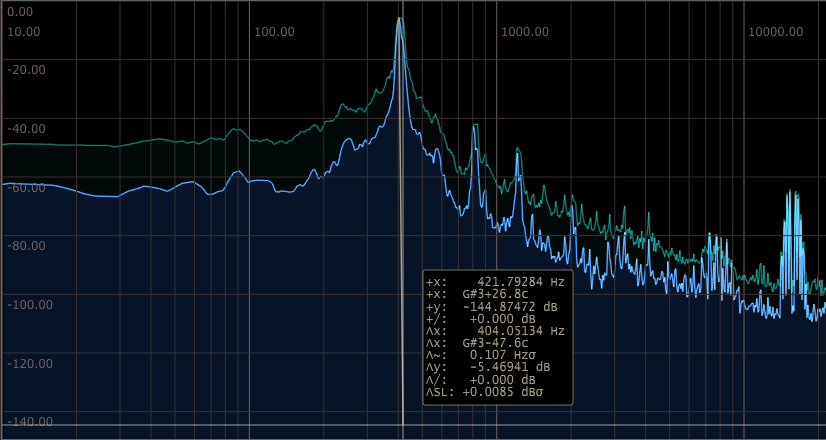Image resolution: width=826 pixels, height=440 pixels.
Task: Click the vertical frequency cursor line
Action: pyautogui.click(x=403, y=220)
